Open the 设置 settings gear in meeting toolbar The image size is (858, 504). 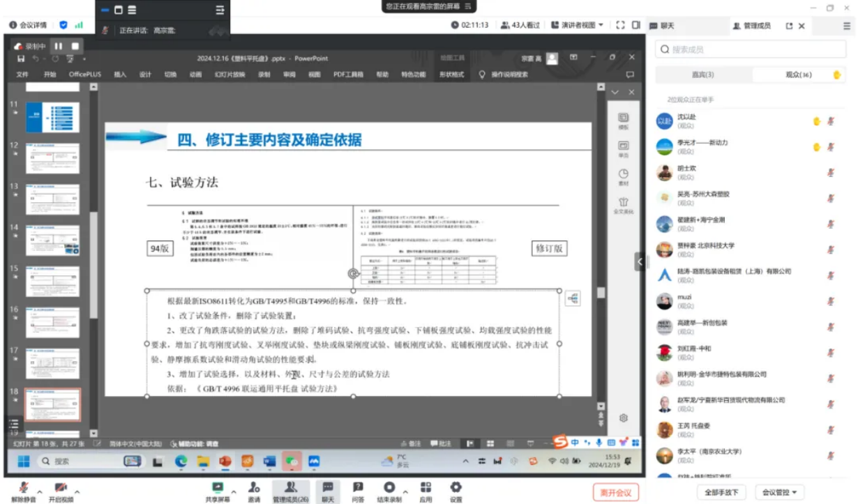pos(456,487)
